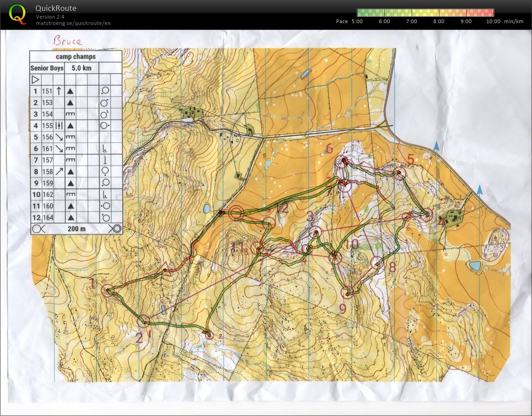The image size is (532, 416).
Task: Select control code 151 in description table
Action: click(47, 91)
